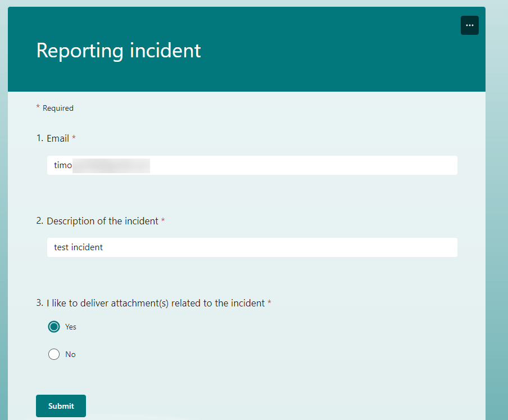This screenshot has height=420, width=508.
Task: Click question number 3 beside the attachment question
Action: coord(39,303)
